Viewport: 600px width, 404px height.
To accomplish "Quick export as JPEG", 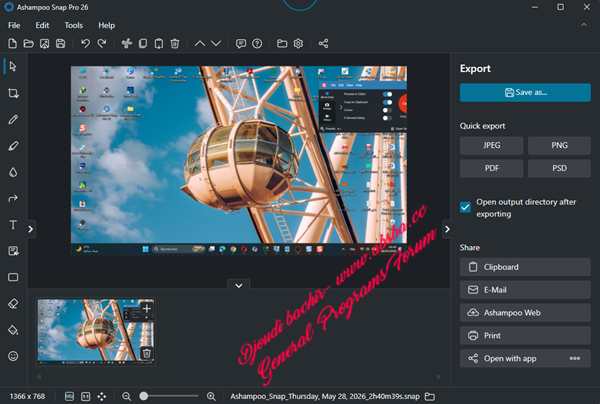I will (491, 145).
